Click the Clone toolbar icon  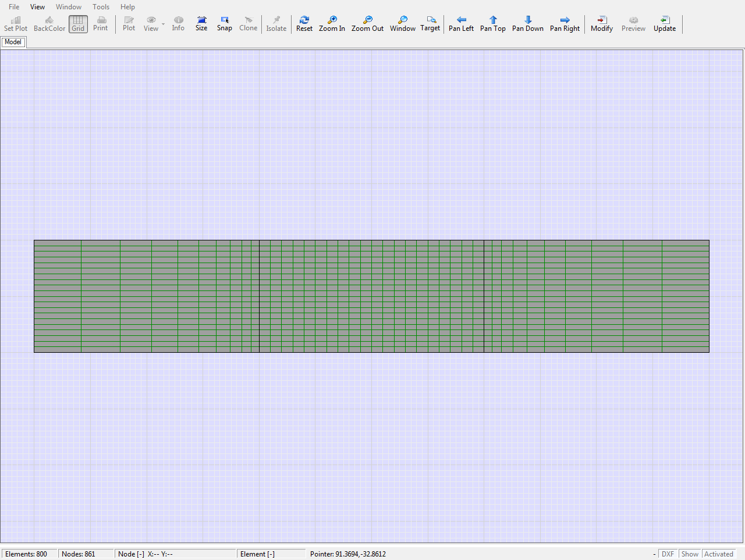pos(249,24)
